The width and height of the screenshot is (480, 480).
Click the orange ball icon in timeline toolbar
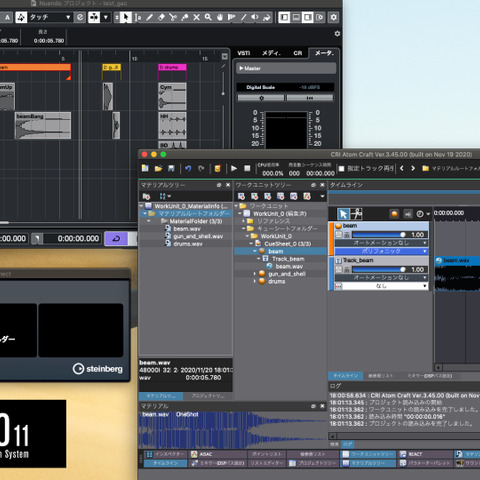pyautogui.click(x=394, y=214)
